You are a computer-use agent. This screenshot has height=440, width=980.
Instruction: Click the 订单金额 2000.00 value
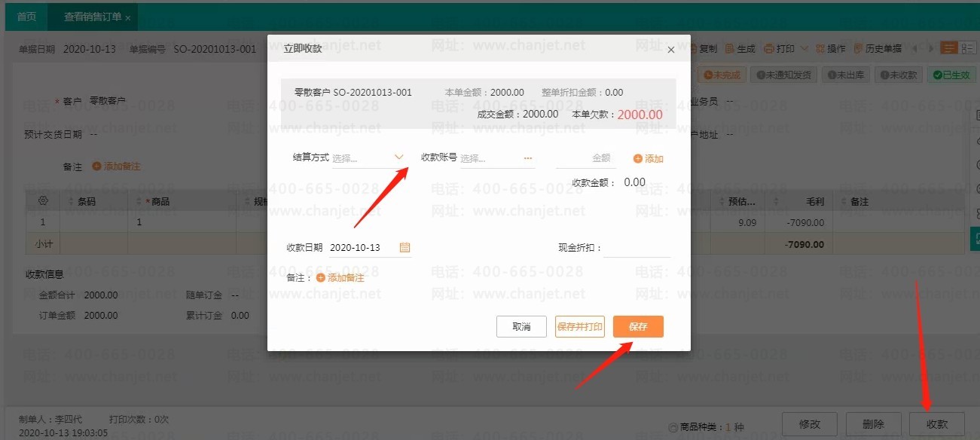coord(101,315)
